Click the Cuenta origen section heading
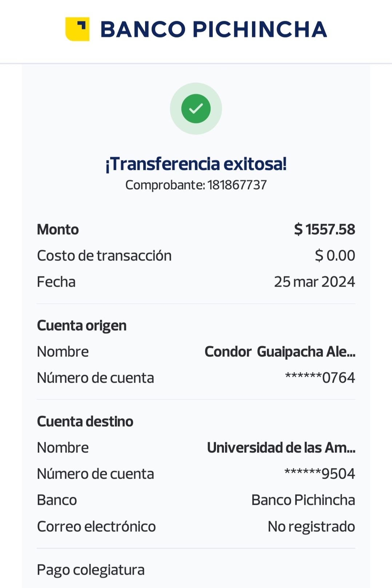Screen dimensions: 392x588 click(x=82, y=325)
